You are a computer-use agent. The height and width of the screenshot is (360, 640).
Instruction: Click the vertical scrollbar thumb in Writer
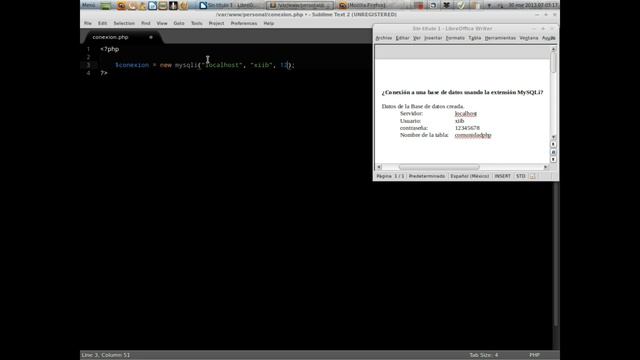pyautogui.click(x=553, y=63)
